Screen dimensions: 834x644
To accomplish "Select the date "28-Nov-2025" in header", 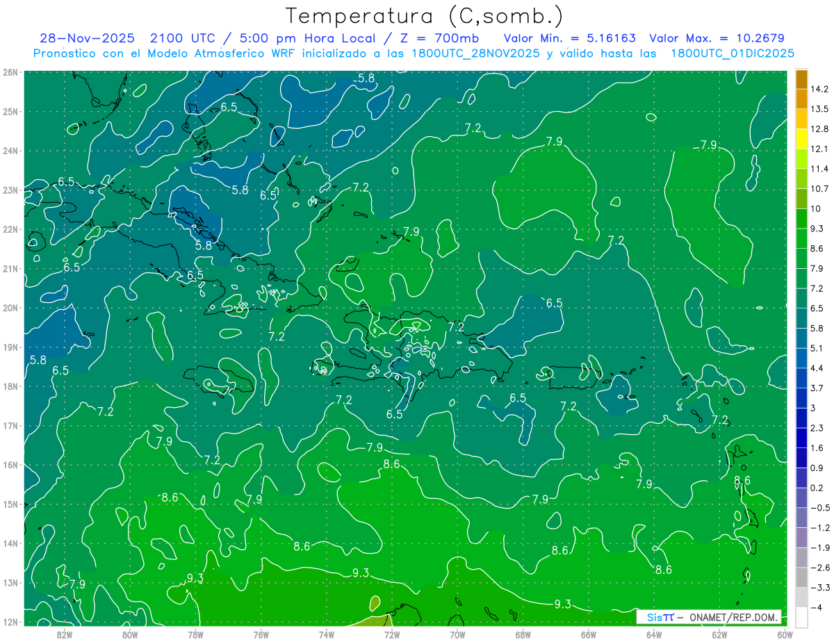I will [88, 38].
